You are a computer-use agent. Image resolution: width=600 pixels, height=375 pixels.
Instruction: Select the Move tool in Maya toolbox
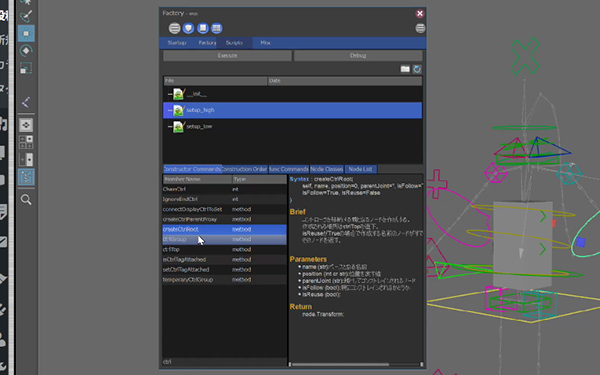tap(26, 33)
